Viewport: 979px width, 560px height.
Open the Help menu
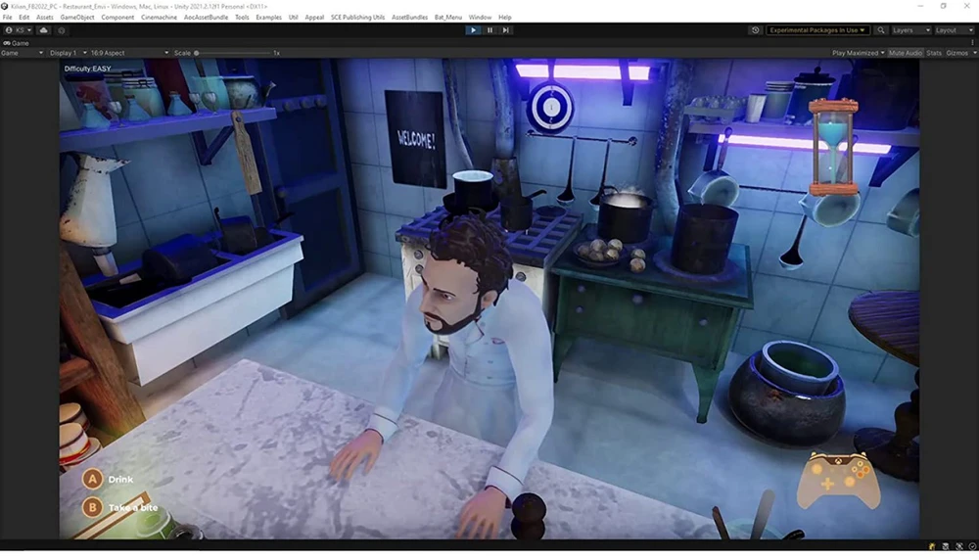coord(505,18)
